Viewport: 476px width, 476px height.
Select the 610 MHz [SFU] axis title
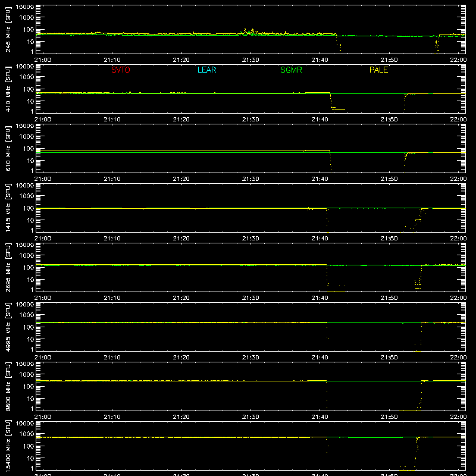8,148
